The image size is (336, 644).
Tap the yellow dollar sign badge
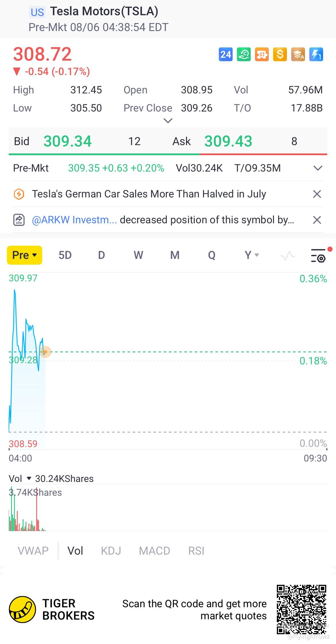[280, 54]
